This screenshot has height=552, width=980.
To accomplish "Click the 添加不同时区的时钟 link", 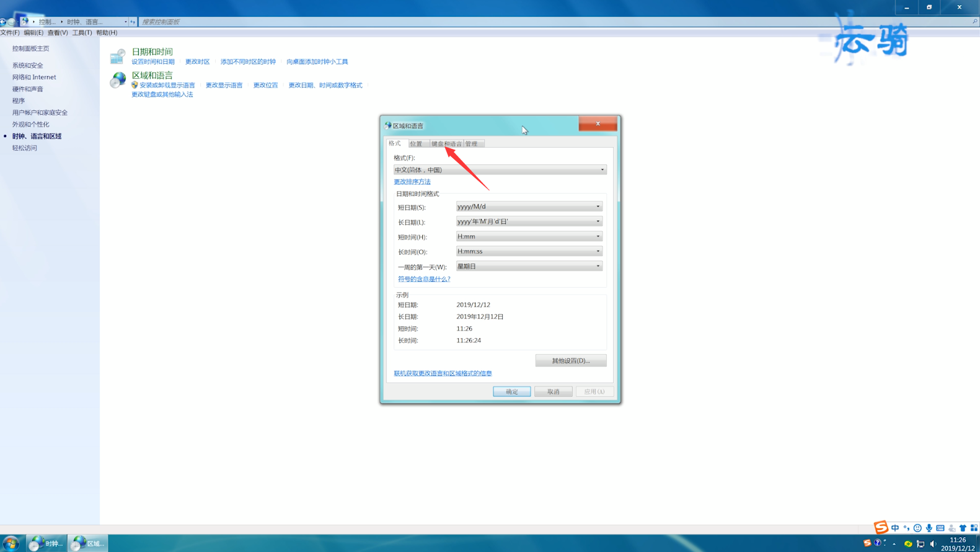I will 248,61.
